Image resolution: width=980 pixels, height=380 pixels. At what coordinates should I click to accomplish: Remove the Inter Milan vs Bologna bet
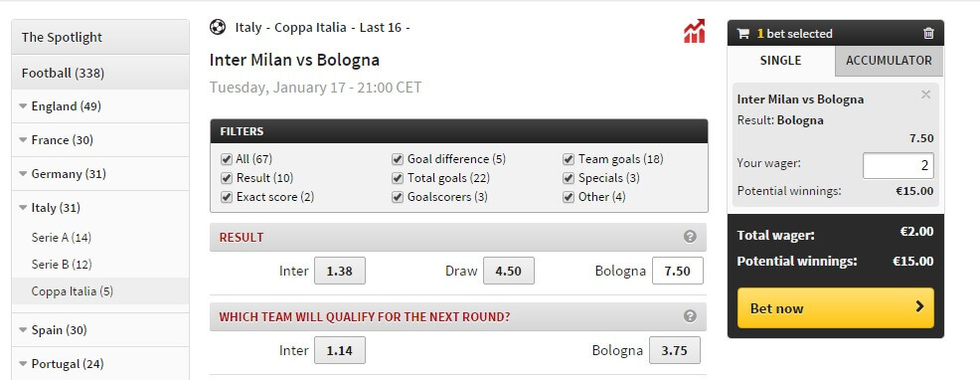[925, 95]
